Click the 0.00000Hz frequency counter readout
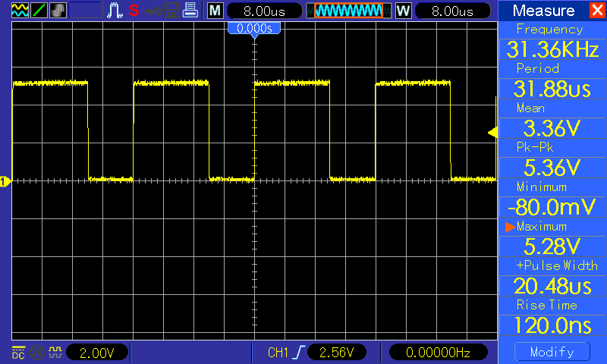 click(439, 353)
